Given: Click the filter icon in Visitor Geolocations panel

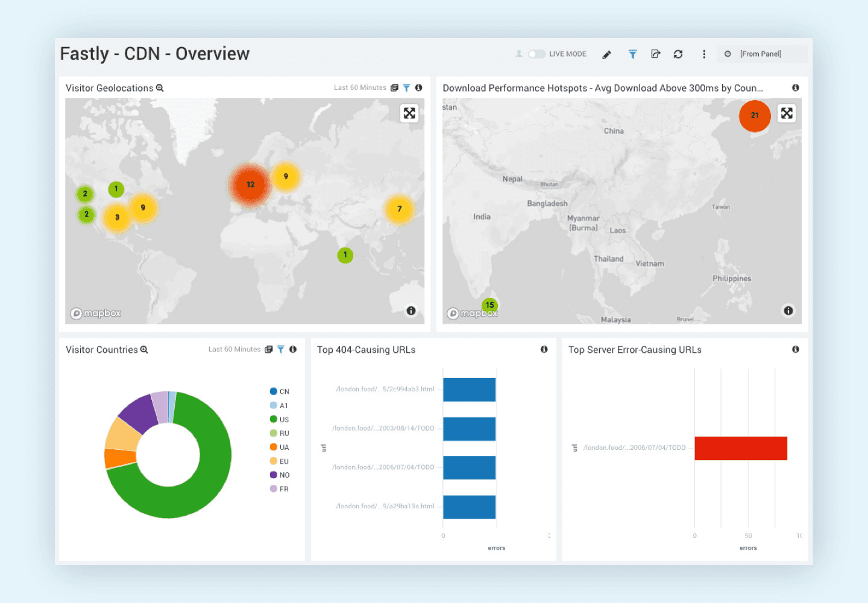Looking at the screenshot, I should click(406, 88).
